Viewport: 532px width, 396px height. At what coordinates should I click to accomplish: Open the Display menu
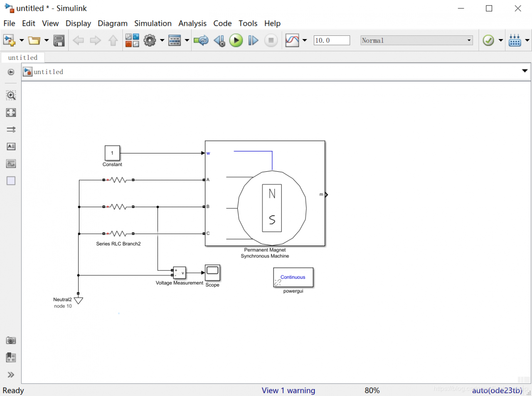[78, 23]
